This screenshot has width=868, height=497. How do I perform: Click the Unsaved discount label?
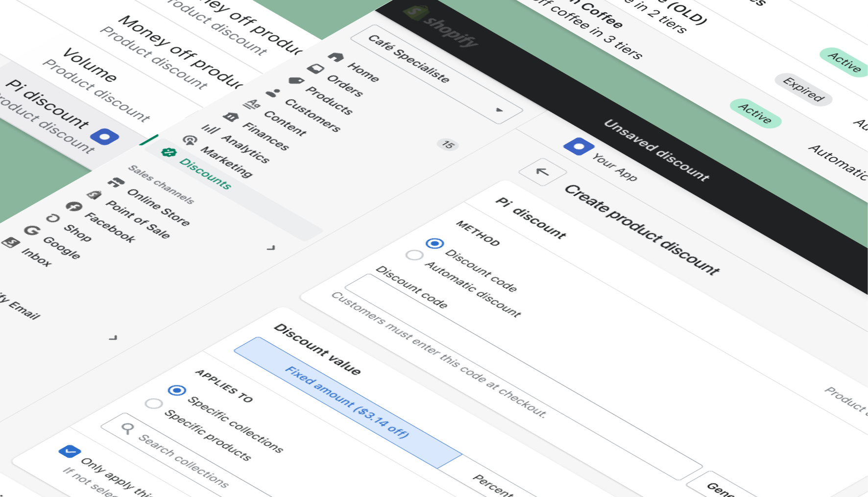click(x=656, y=150)
